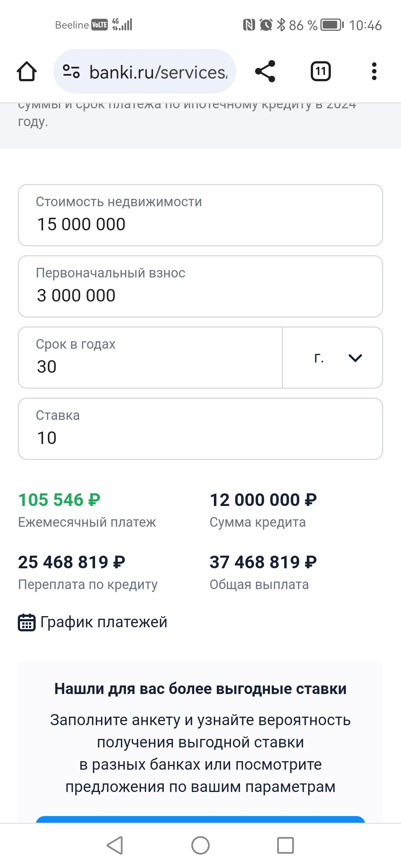Open the tab switcher showing 11 tabs

click(x=320, y=71)
